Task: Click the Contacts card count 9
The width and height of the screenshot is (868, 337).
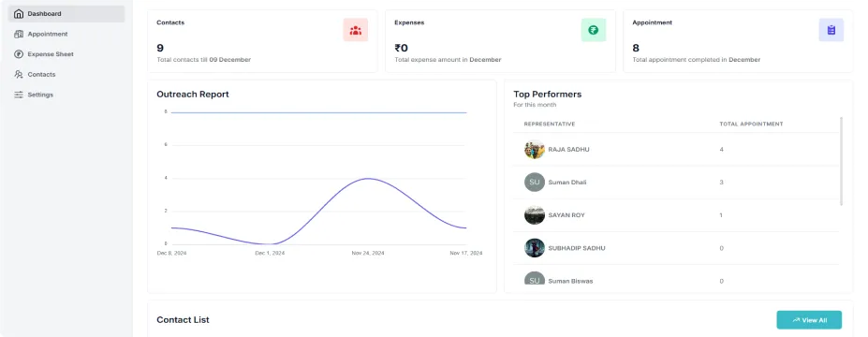Action: tap(160, 48)
